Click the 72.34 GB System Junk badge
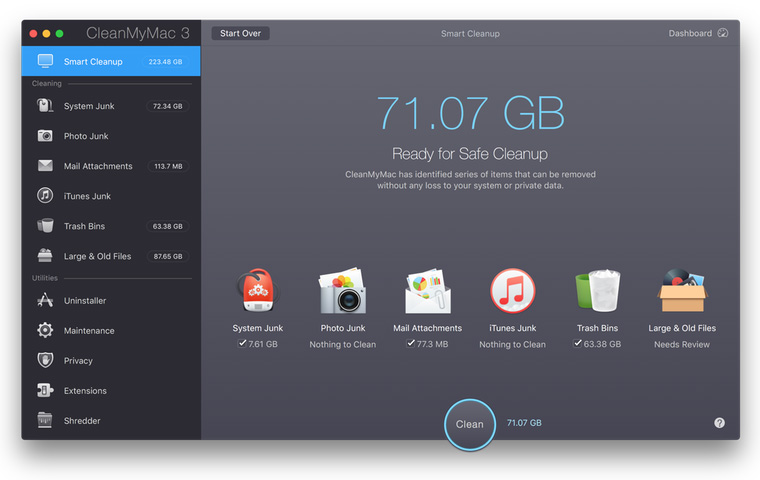 point(168,106)
